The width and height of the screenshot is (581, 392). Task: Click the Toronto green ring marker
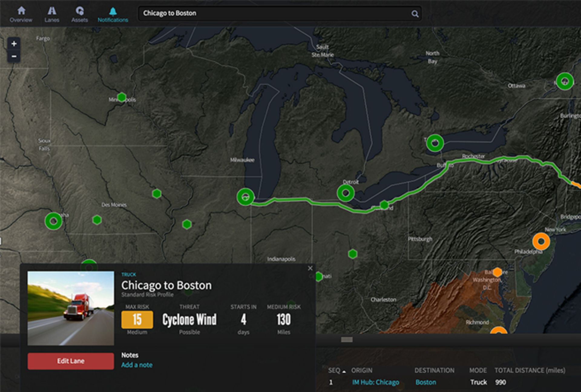pyautogui.click(x=435, y=143)
